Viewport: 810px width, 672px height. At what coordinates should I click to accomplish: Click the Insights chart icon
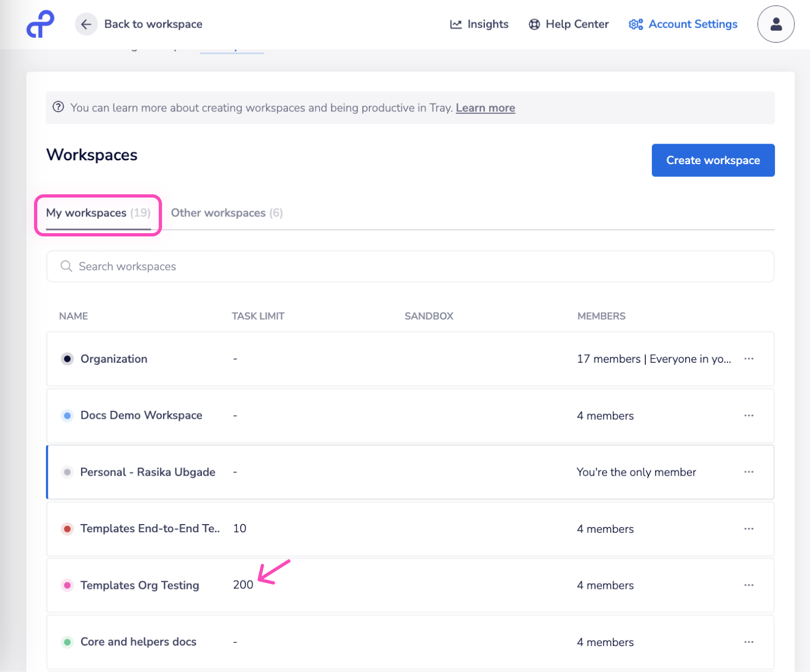tap(456, 24)
